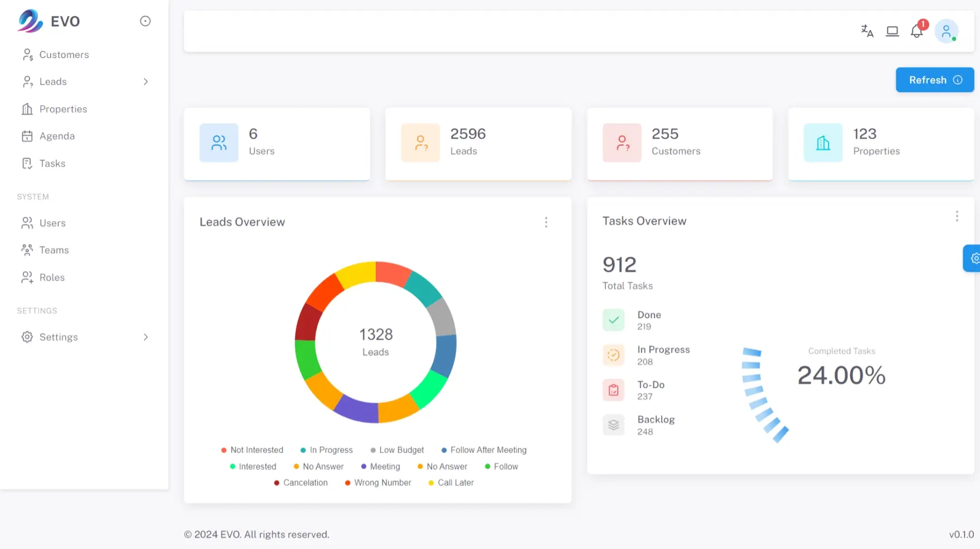This screenshot has width=980, height=549.
Task: Click the teal donut chart segment
Action: (x=423, y=288)
